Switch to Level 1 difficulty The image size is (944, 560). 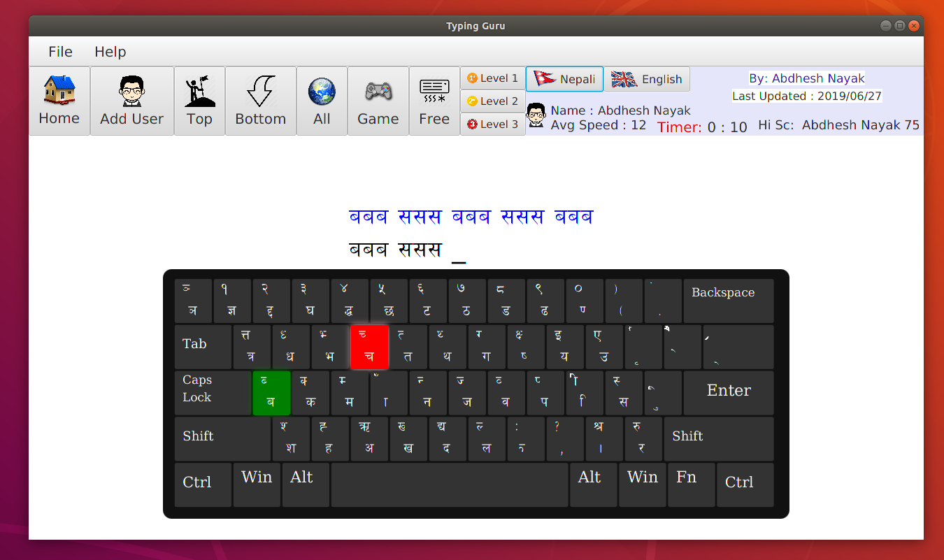click(x=492, y=78)
